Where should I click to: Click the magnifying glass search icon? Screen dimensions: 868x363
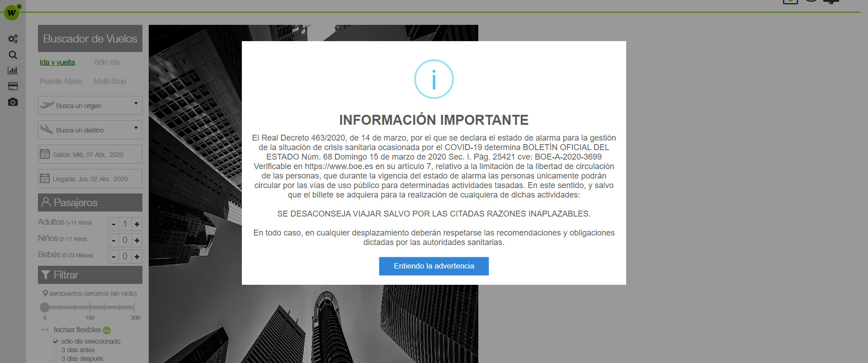[13, 55]
